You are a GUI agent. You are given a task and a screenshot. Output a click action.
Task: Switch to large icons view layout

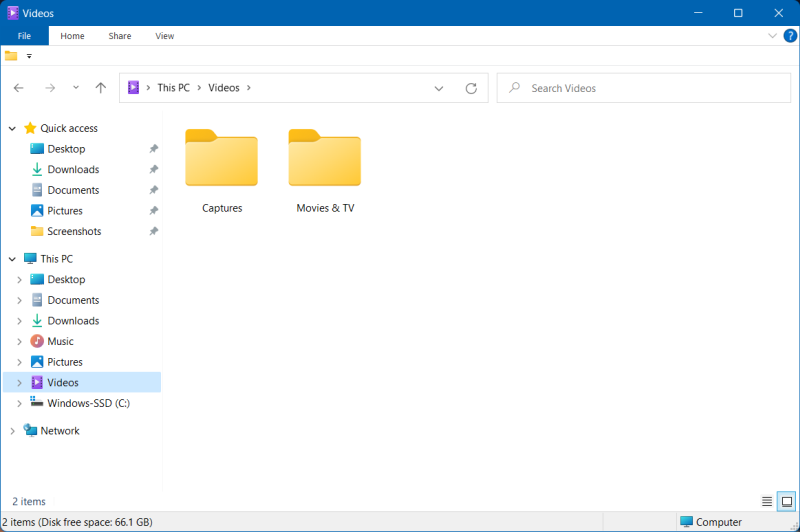tap(787, 501)
